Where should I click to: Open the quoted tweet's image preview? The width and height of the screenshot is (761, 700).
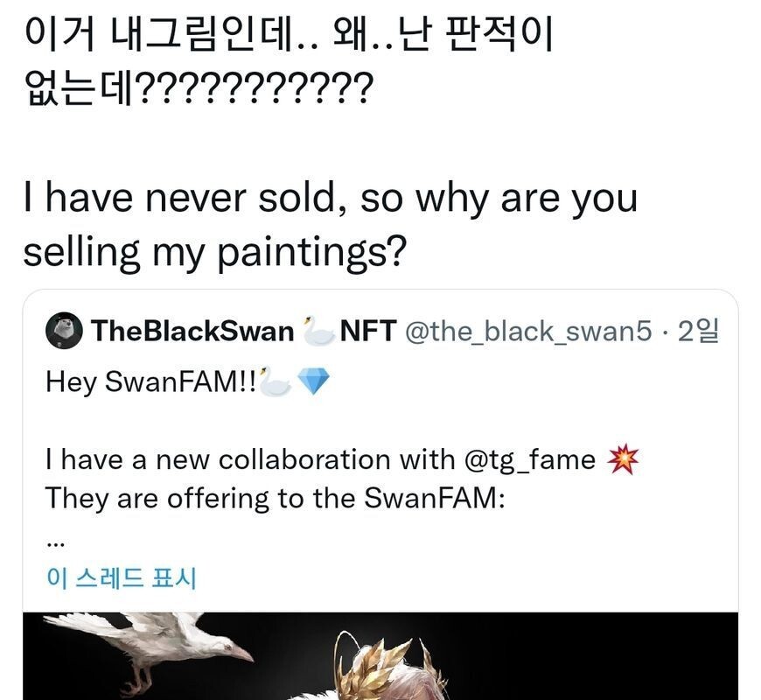(x=380, y=656)
